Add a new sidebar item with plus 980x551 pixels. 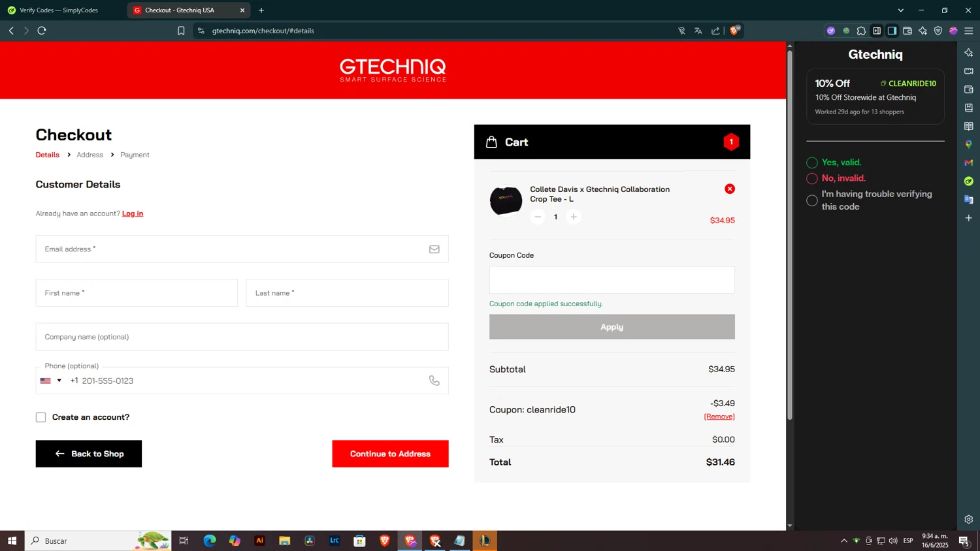[x=969, y=217]
